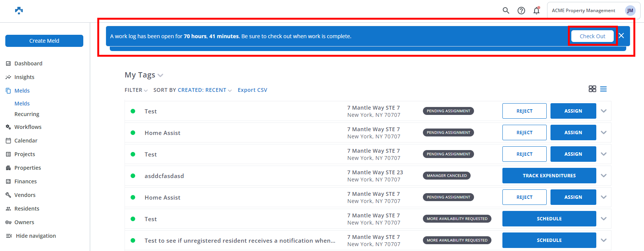Open Recurring melds submenu
The width and height of the screenshot is (644, 251).
click(x=27, y=114)
